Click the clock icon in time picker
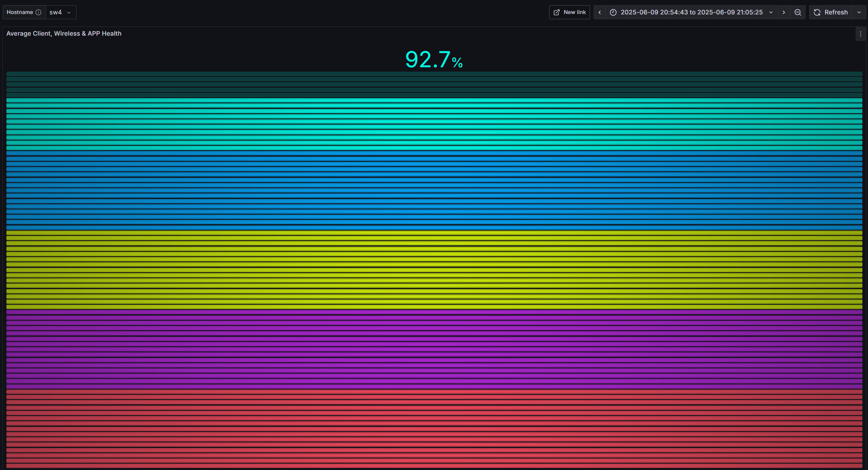The width and height of the screenshot is (868, 470). pos(613,12)
